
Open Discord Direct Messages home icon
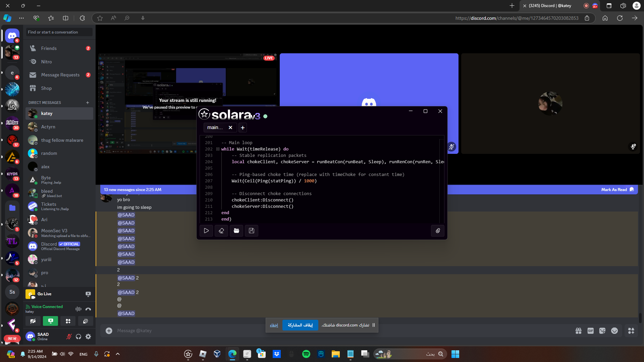pos(12,36)
